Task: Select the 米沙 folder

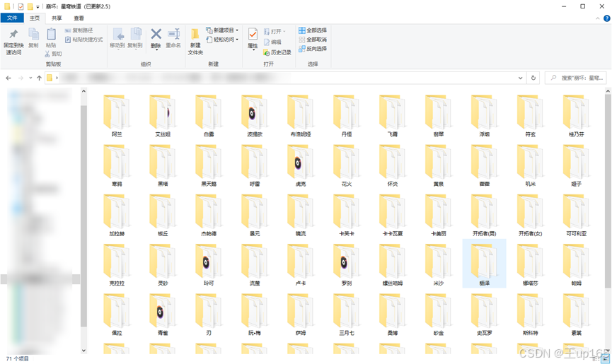Action: click(439, 265)
